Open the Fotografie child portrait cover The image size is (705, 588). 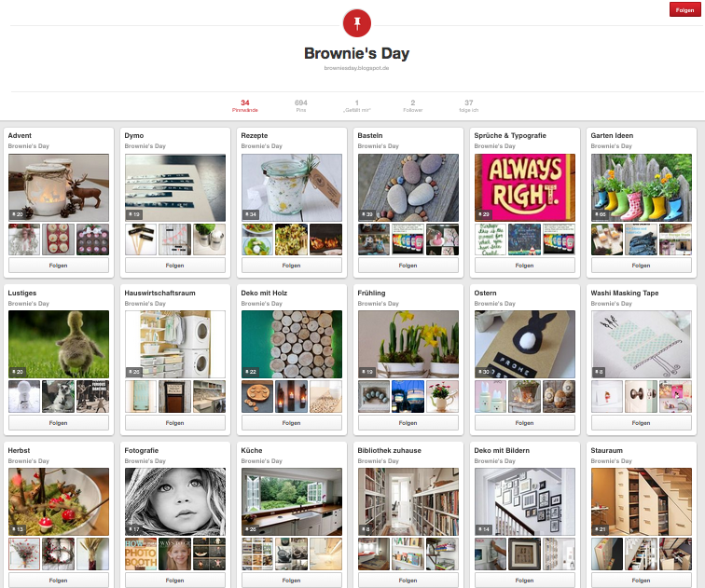click(x=175, y=501)
